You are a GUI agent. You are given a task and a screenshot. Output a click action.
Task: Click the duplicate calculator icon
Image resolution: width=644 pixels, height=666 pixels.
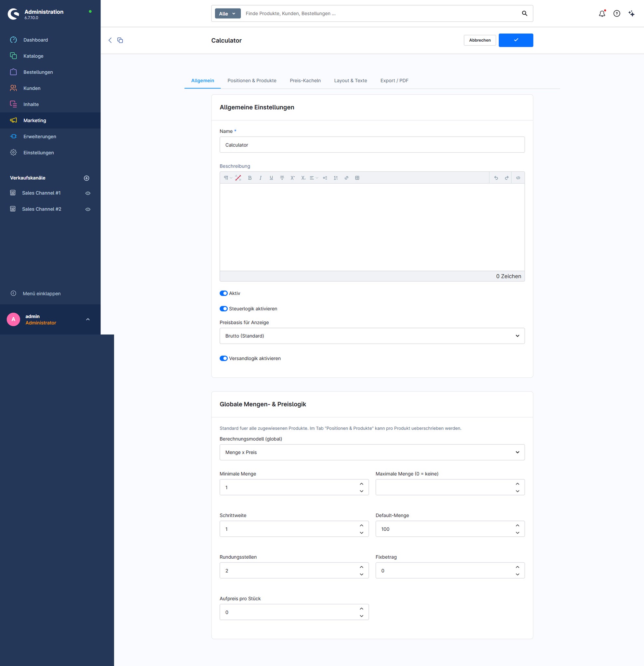point(120,40)
